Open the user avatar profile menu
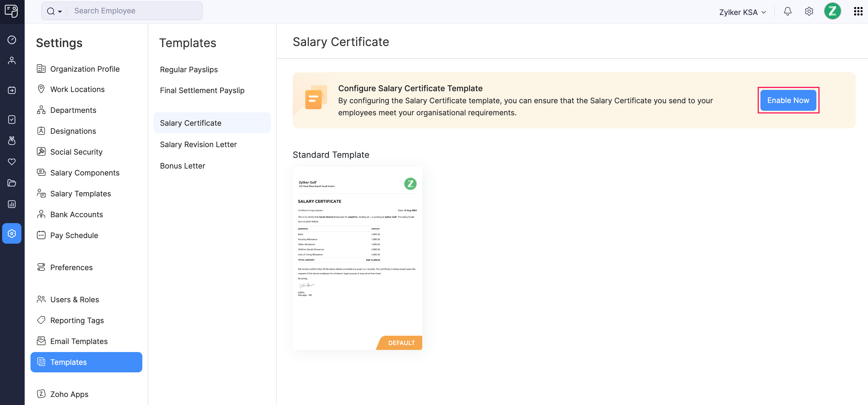Screen dimensions: 868x405 pos(833,11)
